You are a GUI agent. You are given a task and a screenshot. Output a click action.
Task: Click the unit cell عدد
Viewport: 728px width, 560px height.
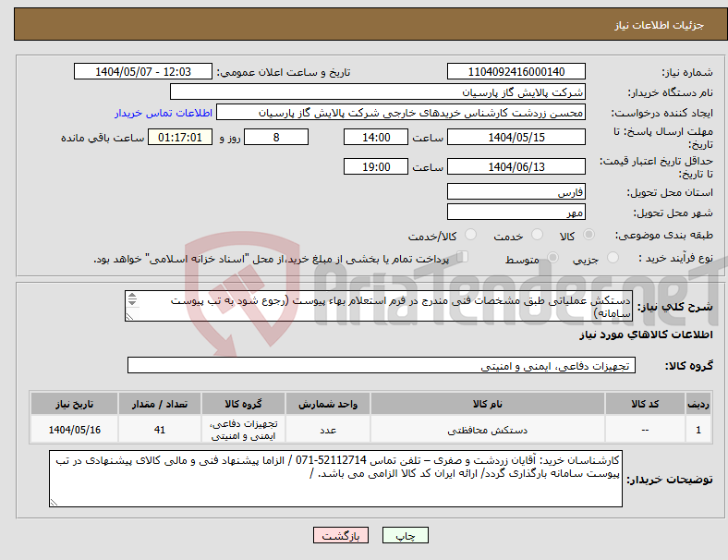[328, 430]
